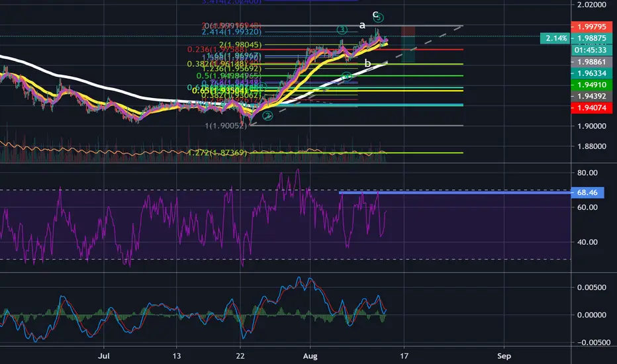This screenshot has height=364, width=617.
Task: Click the teal 1.96334 price label
Action: (591, 73)
